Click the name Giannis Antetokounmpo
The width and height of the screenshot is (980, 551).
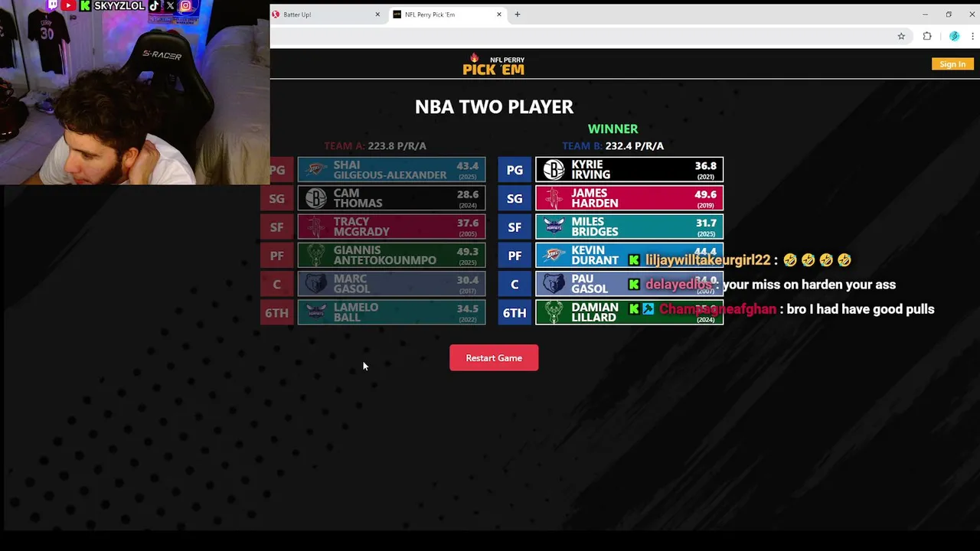pos(384,255)
